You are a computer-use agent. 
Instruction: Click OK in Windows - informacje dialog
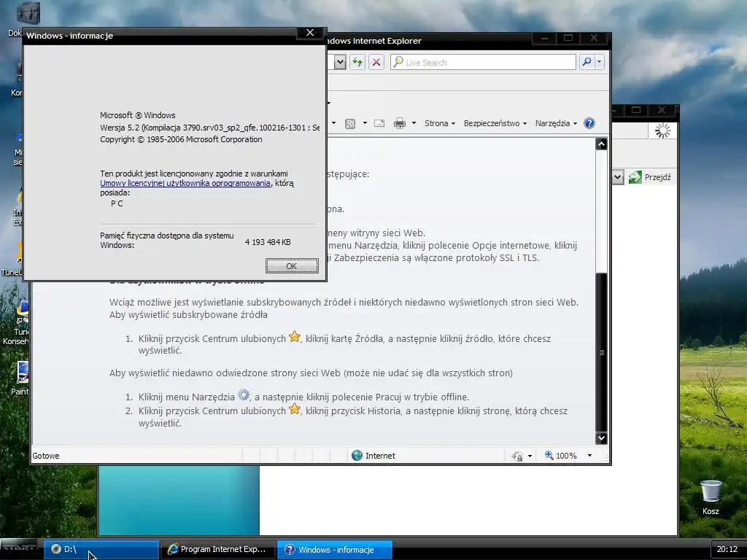[292, 266]
